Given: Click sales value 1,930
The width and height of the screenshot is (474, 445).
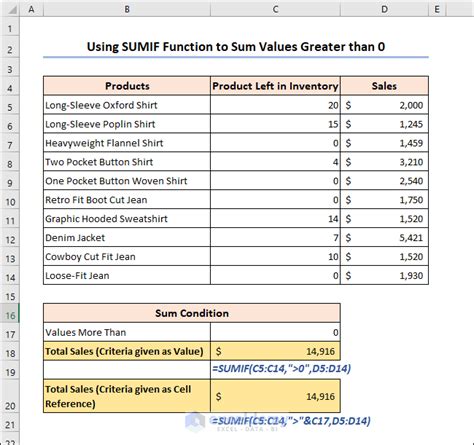Looking at the screenshot, I should (384, 276).
